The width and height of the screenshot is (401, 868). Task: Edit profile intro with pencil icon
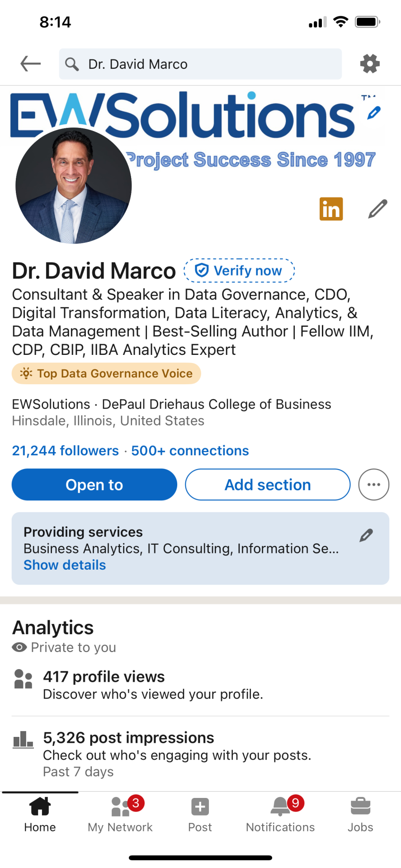[377, 209]
